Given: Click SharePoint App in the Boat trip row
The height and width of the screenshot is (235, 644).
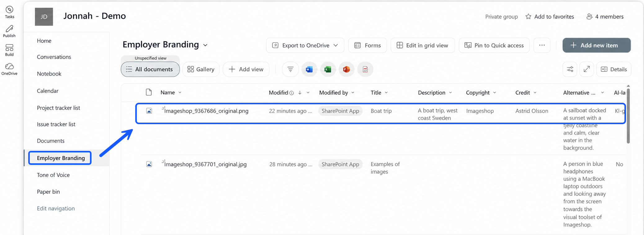Looking at the screenshot, I should pos(340,111).
